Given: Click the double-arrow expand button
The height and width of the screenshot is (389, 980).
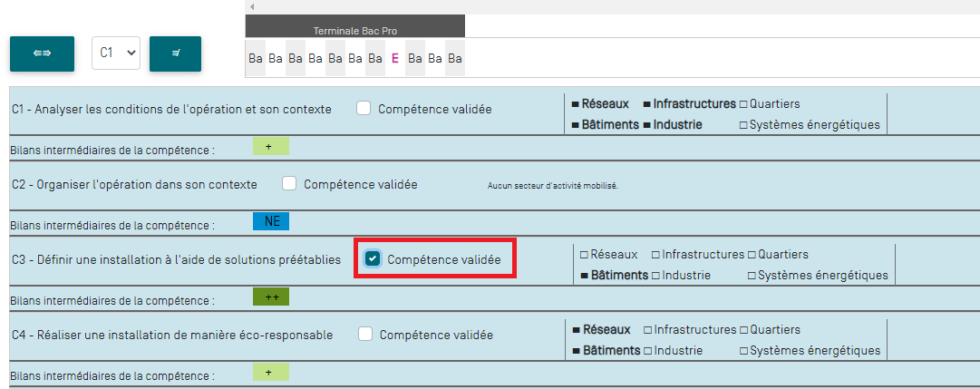Looking at the screenshot, I should pos(42,53).
